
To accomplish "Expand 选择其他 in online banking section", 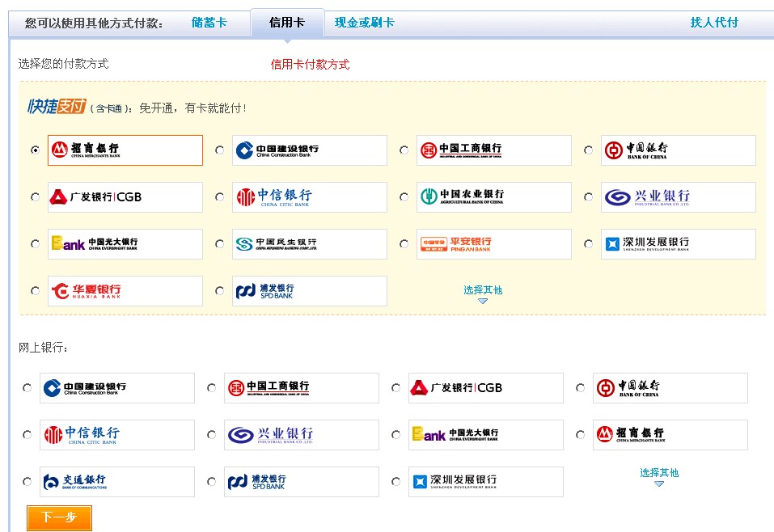I will click(659, 477).
